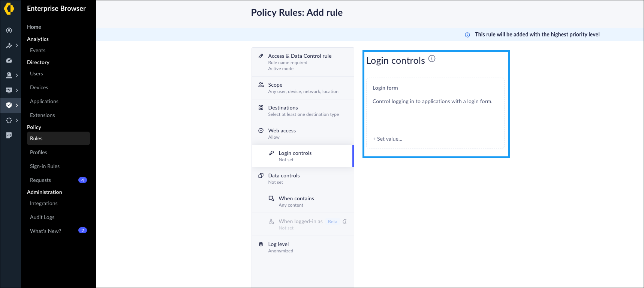Image resolution: width=644 pixels, height=288 pixels.
Task: Click the yellow hexagon logo icon
Action: click(x=9, y=9)
